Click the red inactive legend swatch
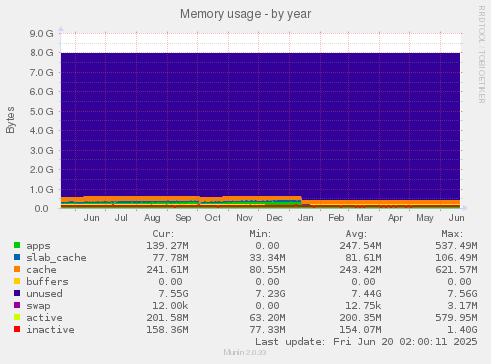Image resolution: width=491 pixels, height=364 pixels. click(17, 329)
